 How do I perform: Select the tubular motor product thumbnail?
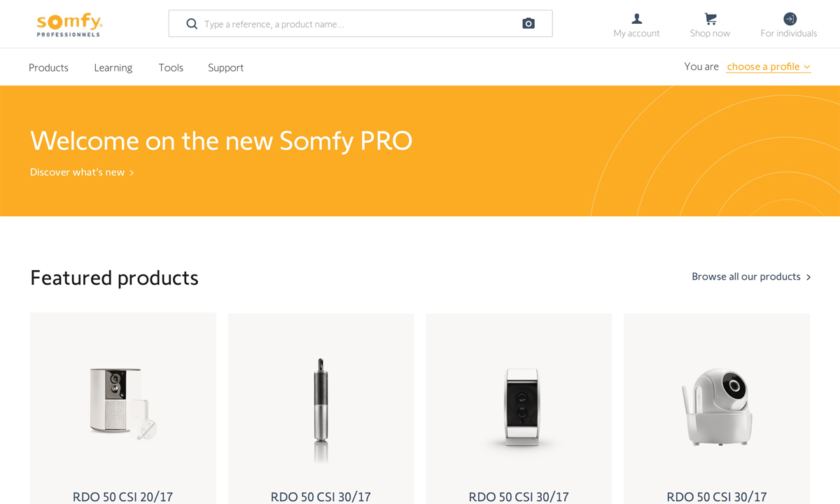point(321,408)
